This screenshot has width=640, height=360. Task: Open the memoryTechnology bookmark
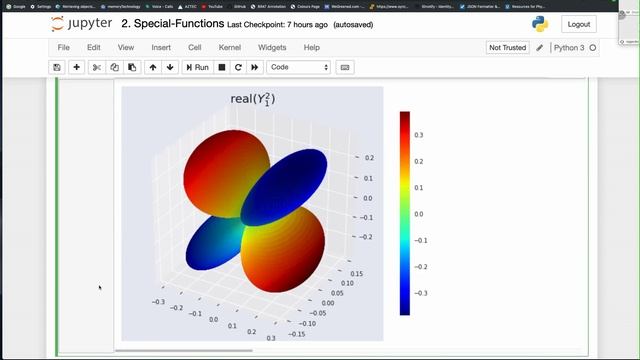tap(121, 7)
